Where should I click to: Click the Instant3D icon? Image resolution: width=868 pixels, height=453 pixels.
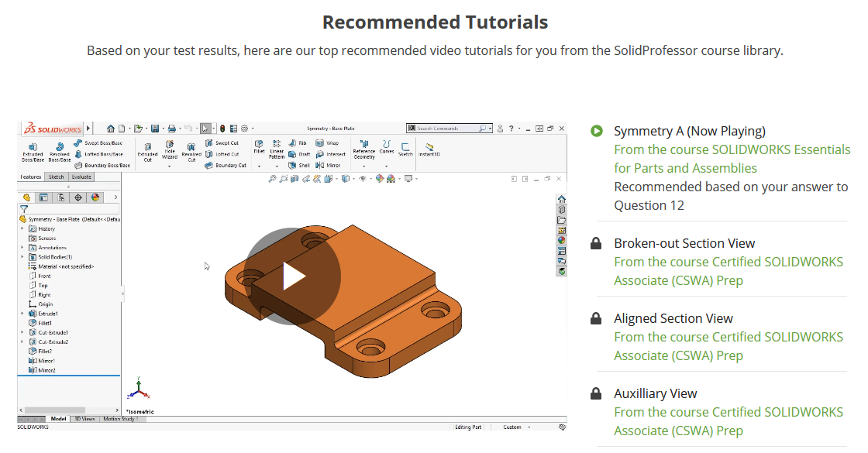pos(429,149)
